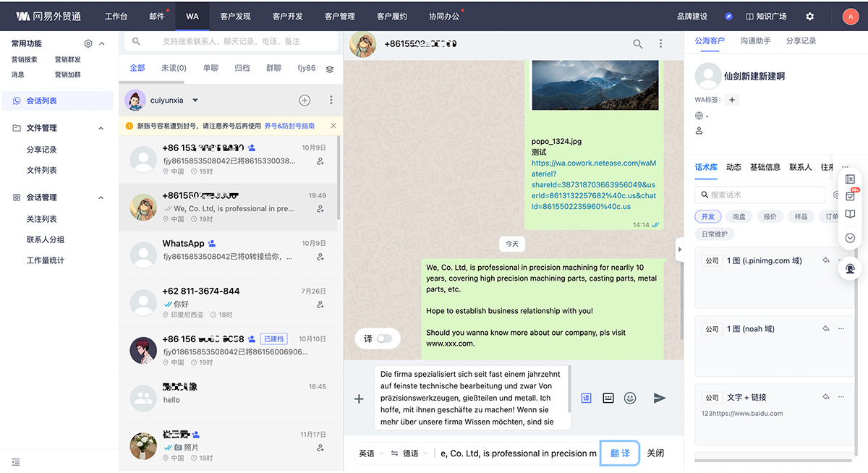Image resolution: width=868 pixels, height=473 pixels.
Task: Send the German message with paper-plane icon
Action: 659,398
